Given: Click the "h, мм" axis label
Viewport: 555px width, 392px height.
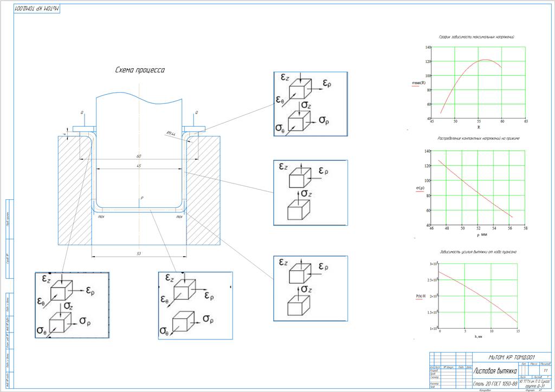Looking at the screenshot, I should coord(478,337).
